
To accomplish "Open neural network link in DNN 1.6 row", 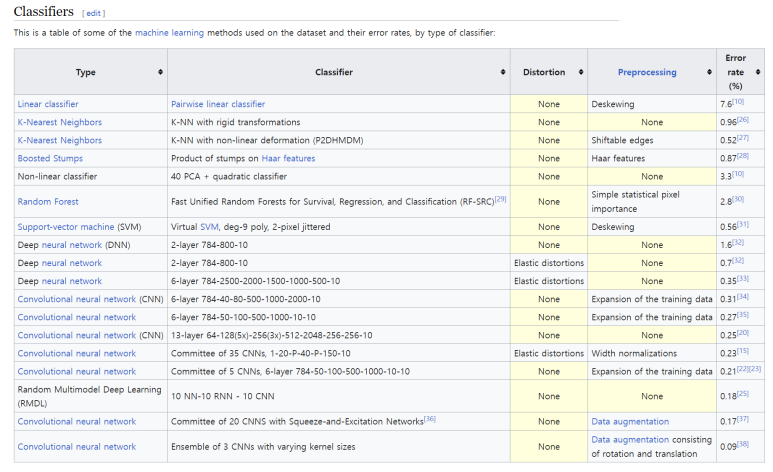I will tap(72, 245).
